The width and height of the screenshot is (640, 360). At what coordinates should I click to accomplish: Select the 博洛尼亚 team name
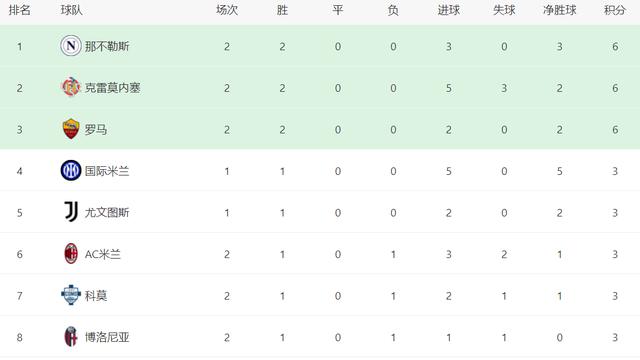pyautogui.click(x=107, y=337)
